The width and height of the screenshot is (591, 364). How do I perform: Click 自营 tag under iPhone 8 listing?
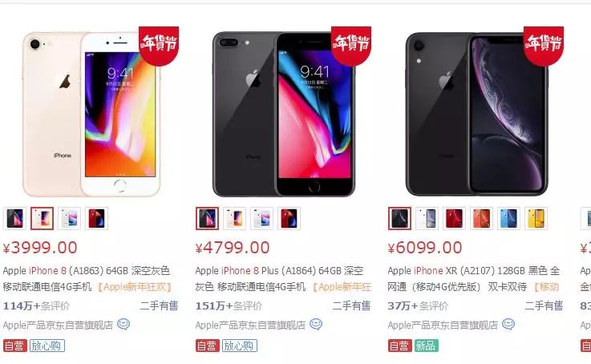[x=15, y=346]
